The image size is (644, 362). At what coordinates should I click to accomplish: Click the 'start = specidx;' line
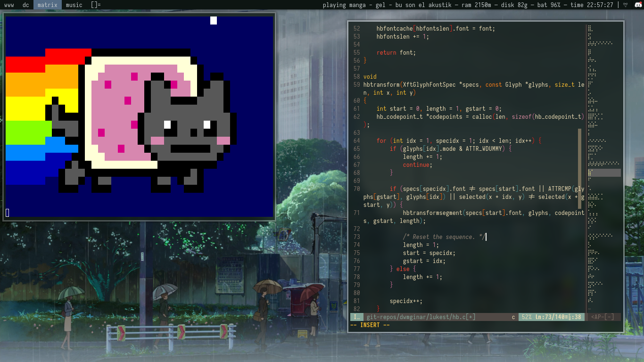(x=429, y=253)
